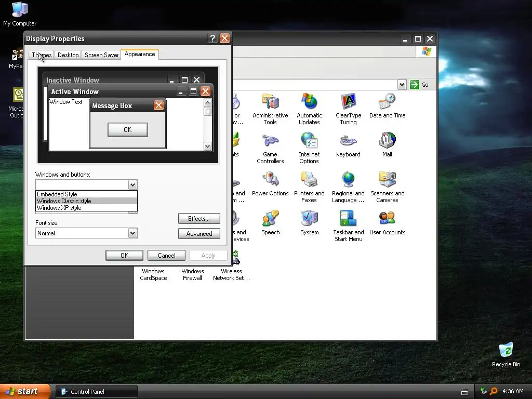Open System applet icon

pos(310,223)
